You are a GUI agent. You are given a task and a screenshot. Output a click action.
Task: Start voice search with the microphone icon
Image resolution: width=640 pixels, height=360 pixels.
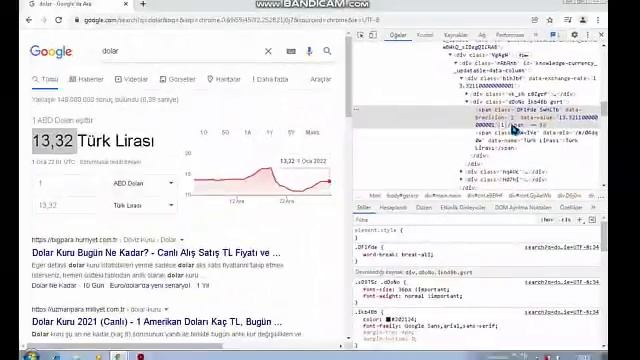tap(309, 51)
